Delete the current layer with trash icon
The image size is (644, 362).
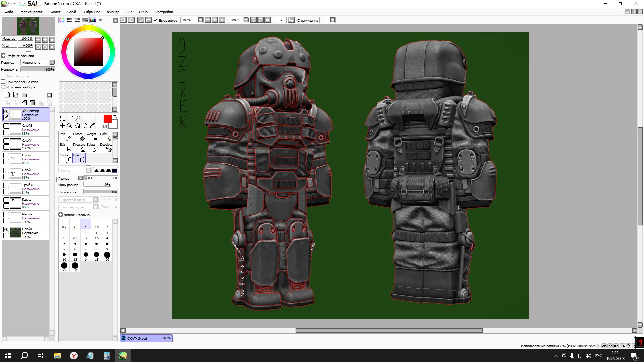click(x=33, y=102)
